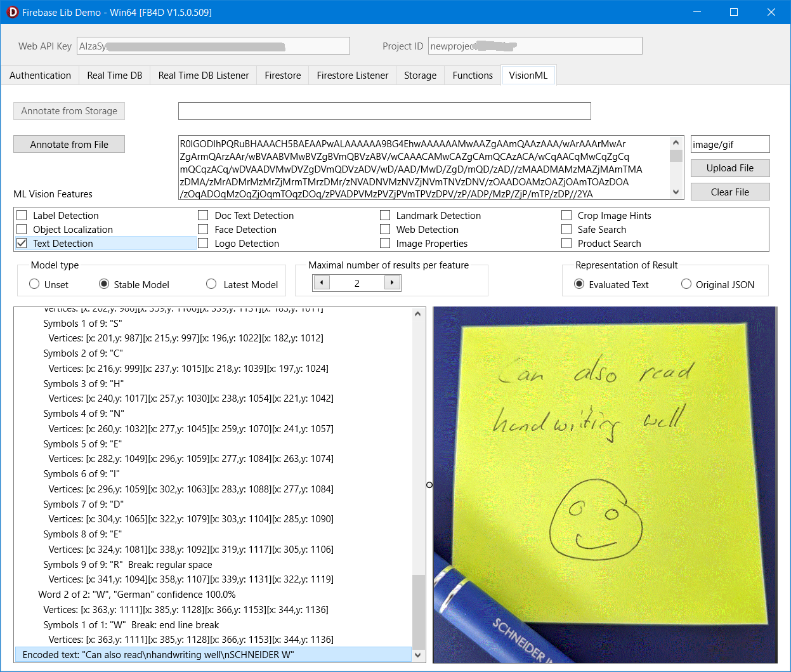Click the storage path input field
Viewport: 791px width, 672px height.
pyautogui.click(x=384, y=111)
